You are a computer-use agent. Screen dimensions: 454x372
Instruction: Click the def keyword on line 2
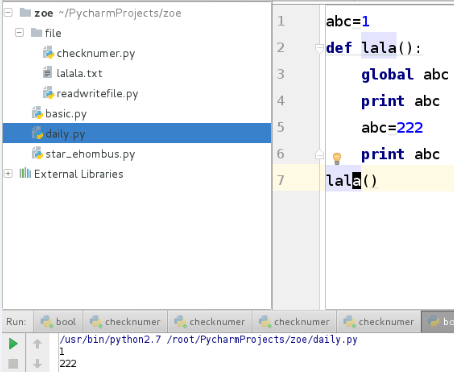pos(339,48)
